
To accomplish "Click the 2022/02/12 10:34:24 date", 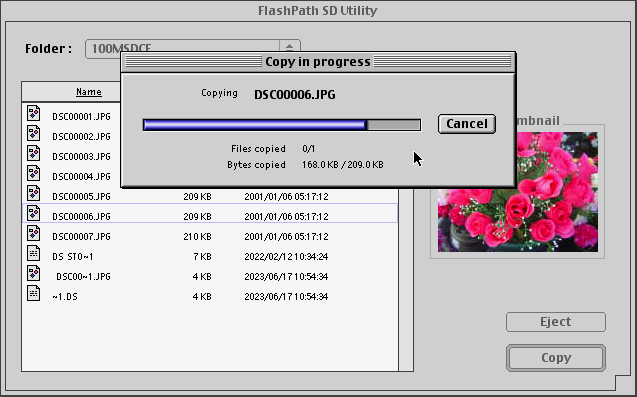I will point(286,256).
